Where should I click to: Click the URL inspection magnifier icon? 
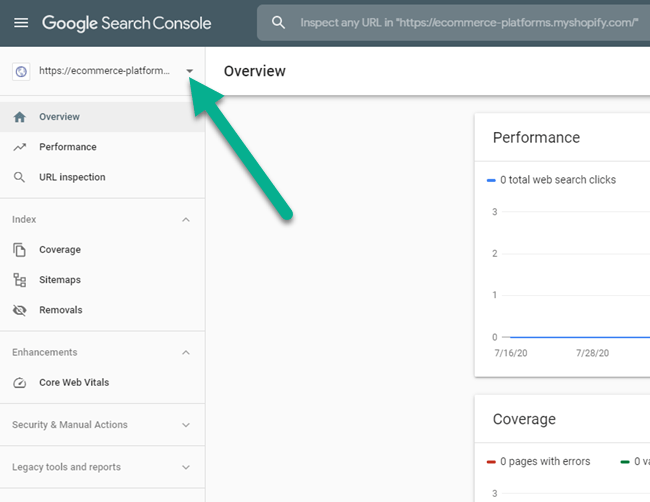(19, 177)
